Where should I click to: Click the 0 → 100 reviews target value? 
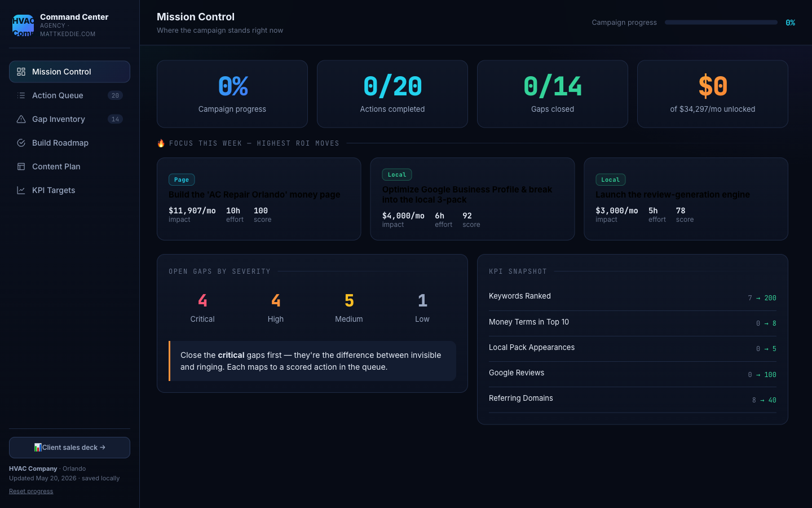pos(762,375)
